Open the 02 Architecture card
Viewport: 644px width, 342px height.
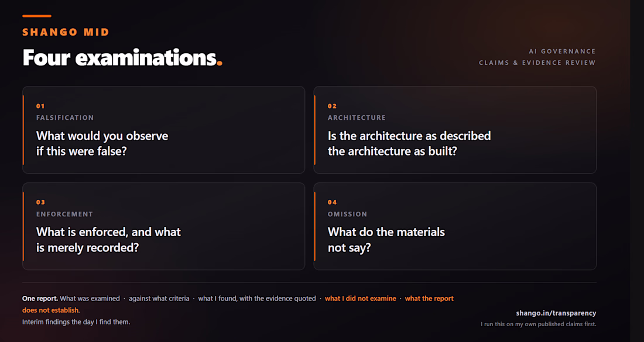pos(455,130)
